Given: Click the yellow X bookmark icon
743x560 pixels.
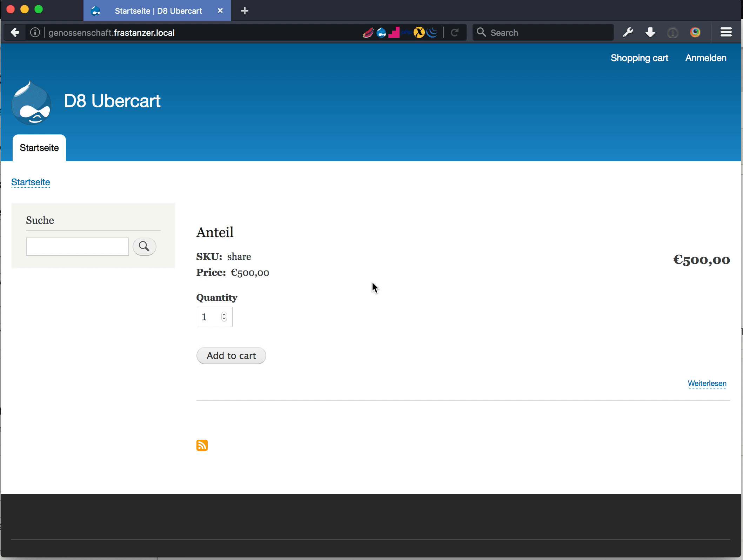Looking at the screenshot, I should coord(419,33).
